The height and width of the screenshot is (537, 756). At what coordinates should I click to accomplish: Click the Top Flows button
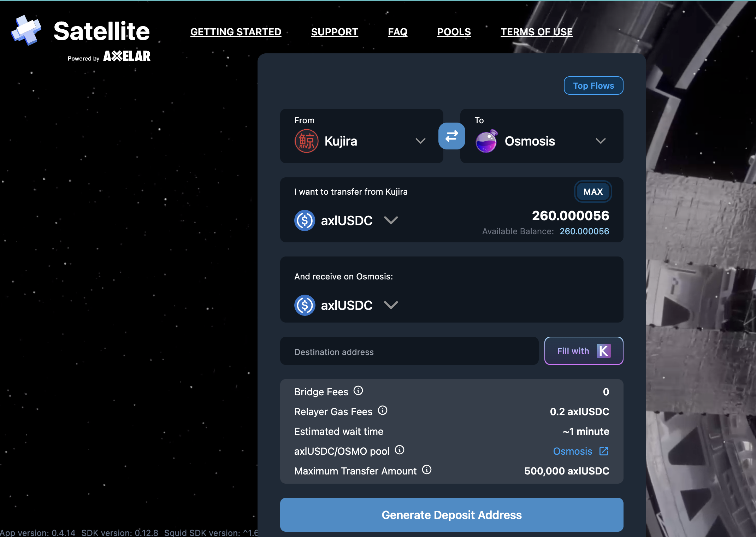[x=593, y=85]
